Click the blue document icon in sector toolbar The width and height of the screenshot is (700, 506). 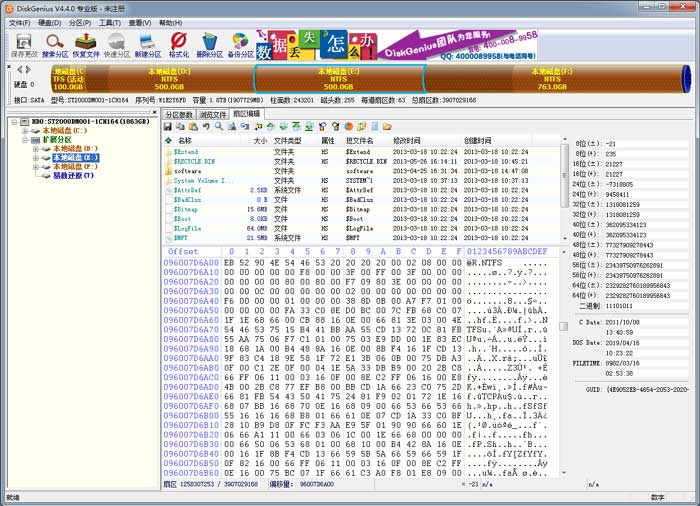(374, 127)
